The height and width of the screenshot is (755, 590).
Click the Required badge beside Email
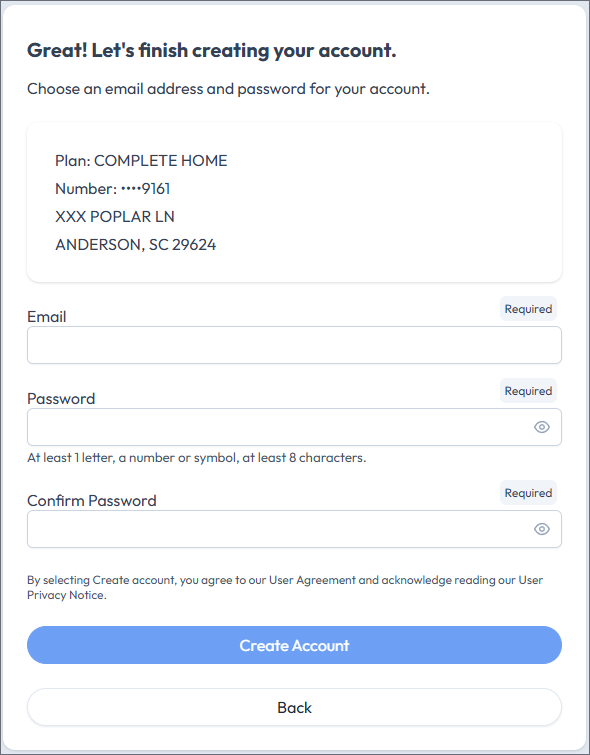click(x=528, y=309)
